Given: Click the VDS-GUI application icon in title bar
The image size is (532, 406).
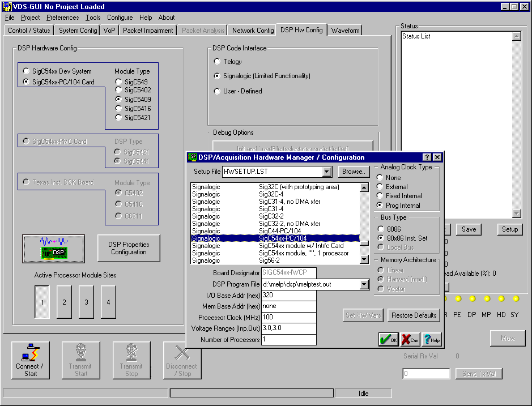Looking at the screenshot, I should pyautogui.click(x=7, y=6).
